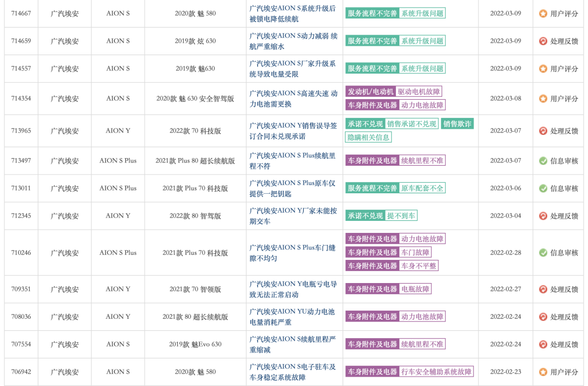Click the 系统升级问题 tag in row 714667

422,14
